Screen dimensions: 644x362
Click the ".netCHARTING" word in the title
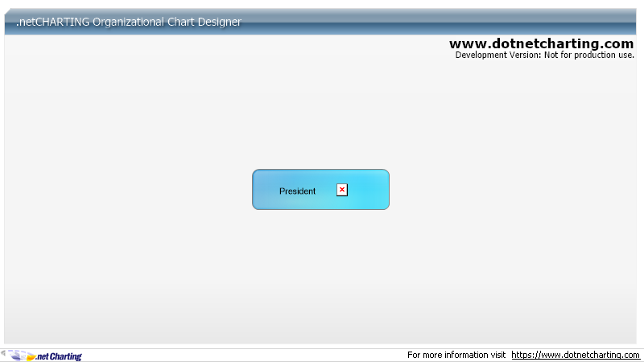[x=52, y=22]
